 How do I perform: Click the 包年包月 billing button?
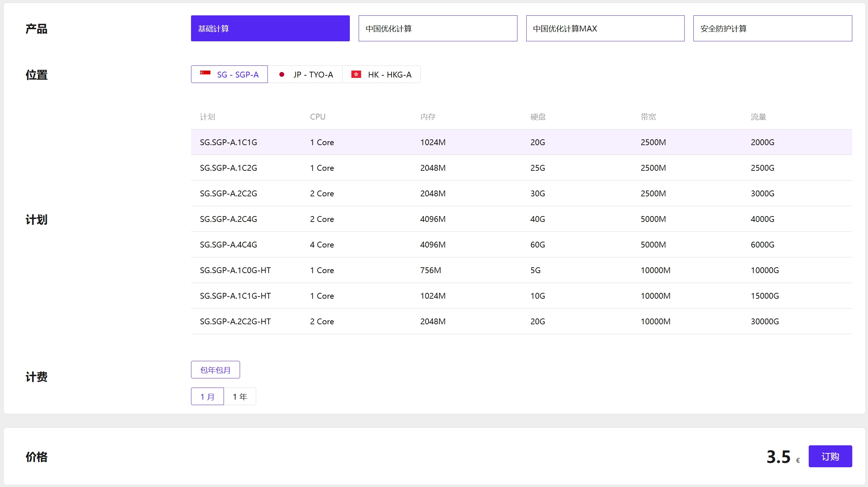pyautogui.click(x=215, y=370)
